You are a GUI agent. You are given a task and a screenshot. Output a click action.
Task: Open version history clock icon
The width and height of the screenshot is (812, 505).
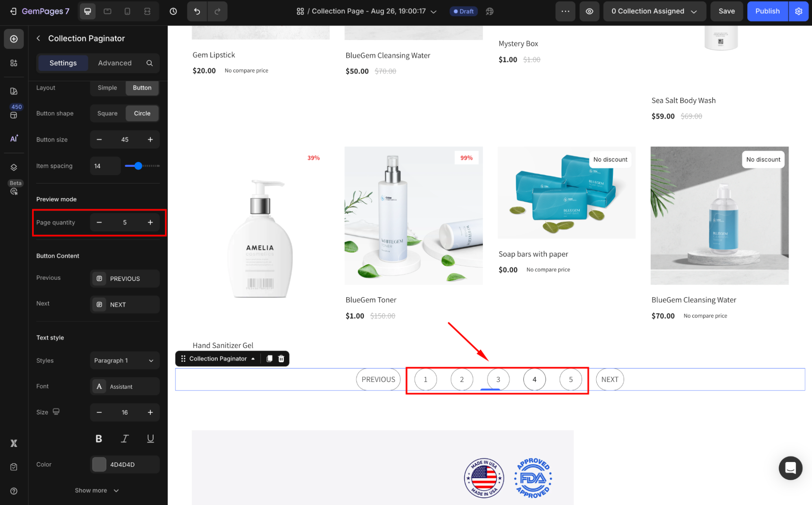coord(173,11)
